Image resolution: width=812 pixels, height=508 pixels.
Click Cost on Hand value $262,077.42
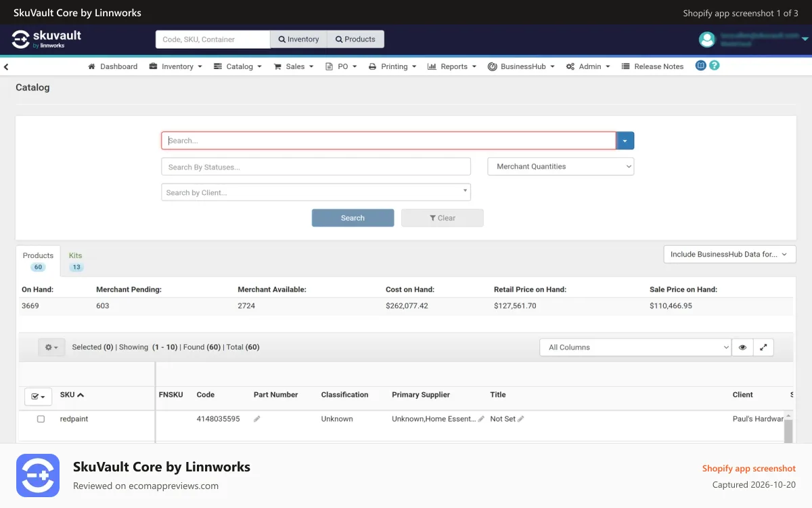(407, 306)
